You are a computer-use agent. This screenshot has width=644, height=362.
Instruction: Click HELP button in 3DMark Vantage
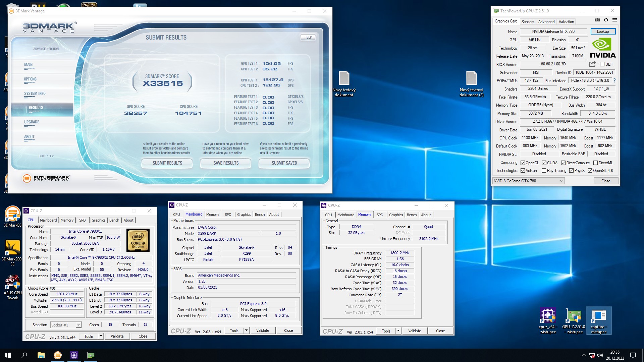(308, 38)
